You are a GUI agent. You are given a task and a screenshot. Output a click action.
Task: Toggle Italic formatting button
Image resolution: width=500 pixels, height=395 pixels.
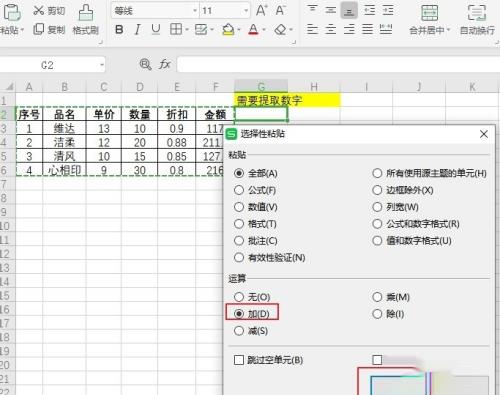[137, 30]
